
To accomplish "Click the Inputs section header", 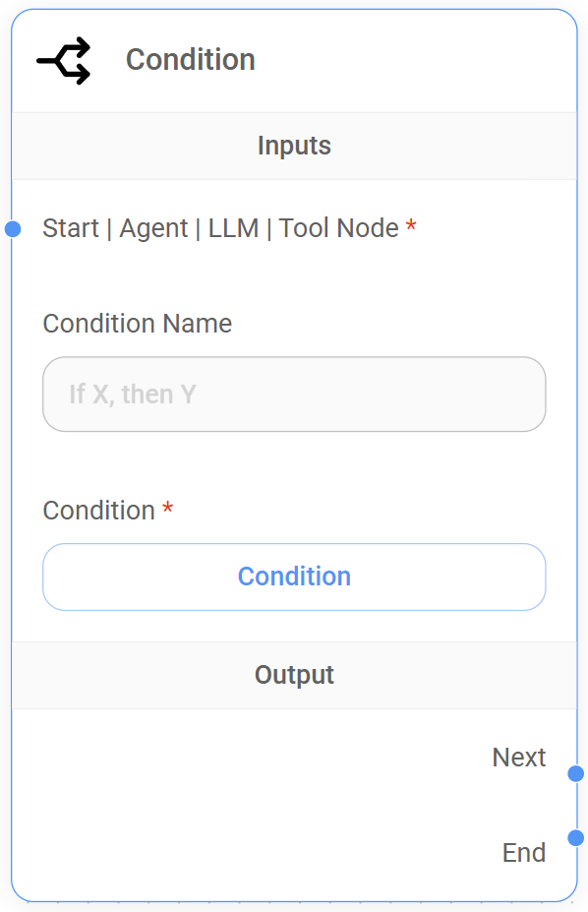I will [x=294, y=146].
